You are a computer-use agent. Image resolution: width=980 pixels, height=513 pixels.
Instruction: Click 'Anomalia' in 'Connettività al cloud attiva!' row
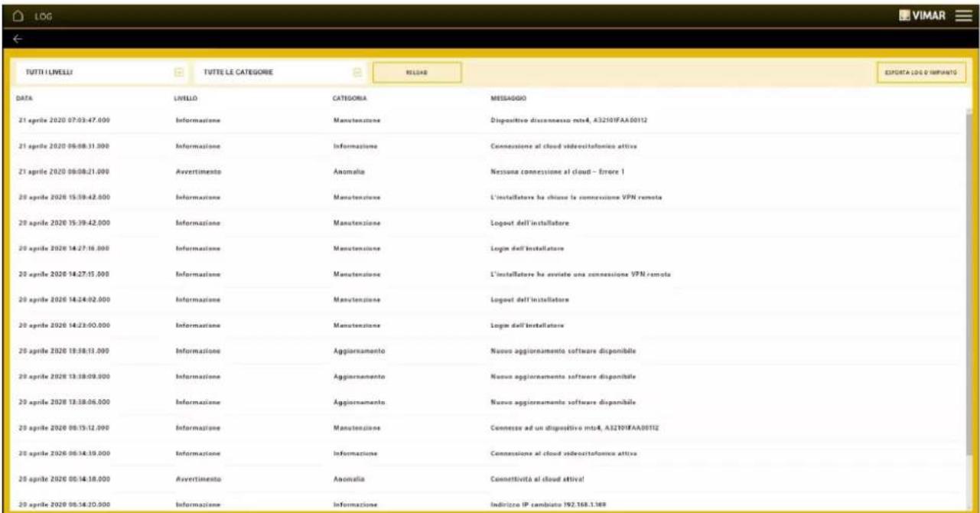(x=349, y=479)
